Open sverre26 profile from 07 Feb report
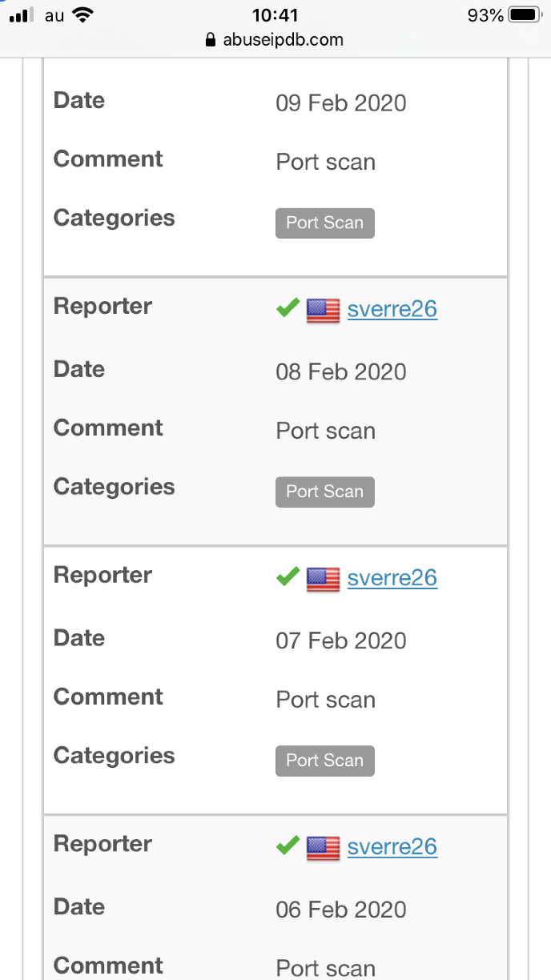This screenshot has width=551, height=980. [x=392, y=579]
